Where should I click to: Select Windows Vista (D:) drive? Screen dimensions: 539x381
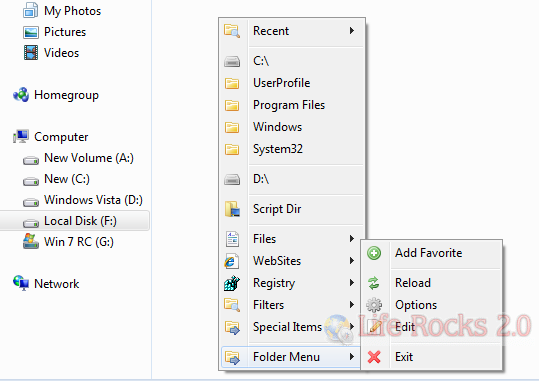pyautogui.click(x=93, y=200)
